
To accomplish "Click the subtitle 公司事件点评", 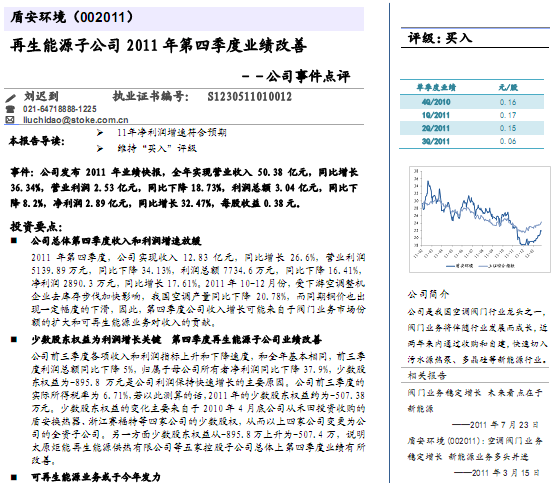I will click(x=308, y=76).
